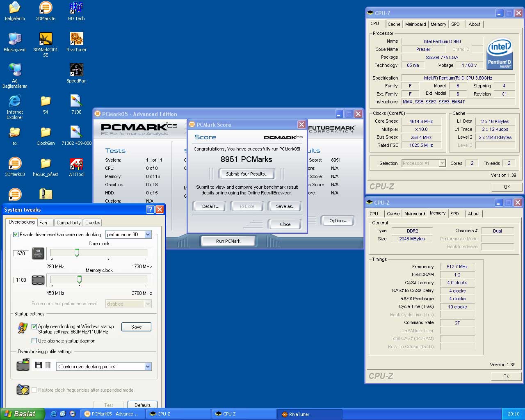Click the save profile floppy icon
The image size is (525, 420).
click(x=39, y=365)
